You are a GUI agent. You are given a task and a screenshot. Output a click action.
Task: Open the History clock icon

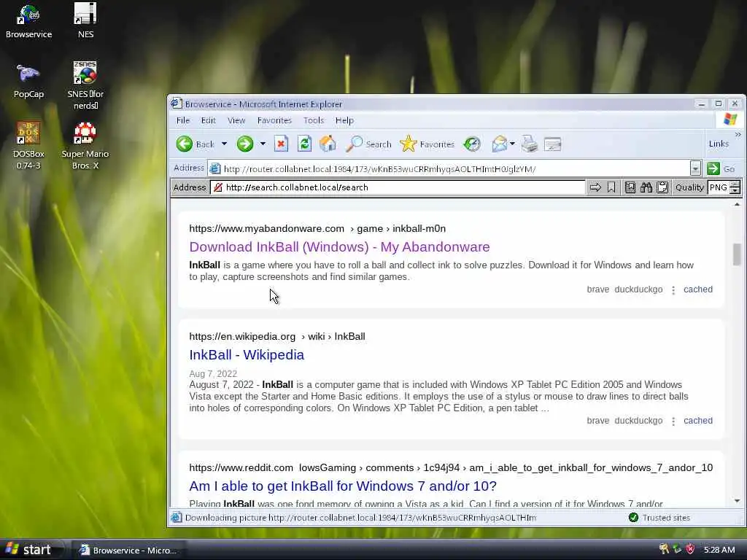pos(472,144)
